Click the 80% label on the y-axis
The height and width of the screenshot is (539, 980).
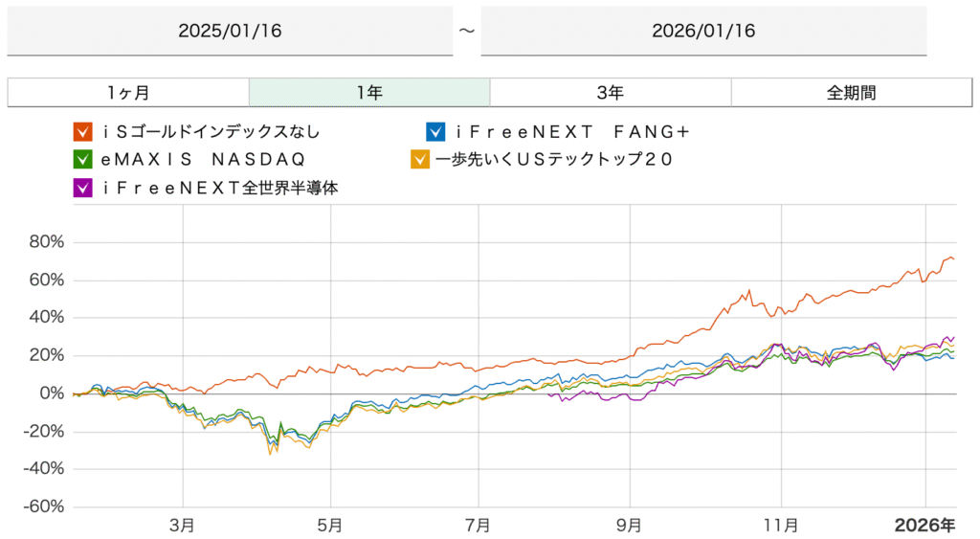pos(46,242)
